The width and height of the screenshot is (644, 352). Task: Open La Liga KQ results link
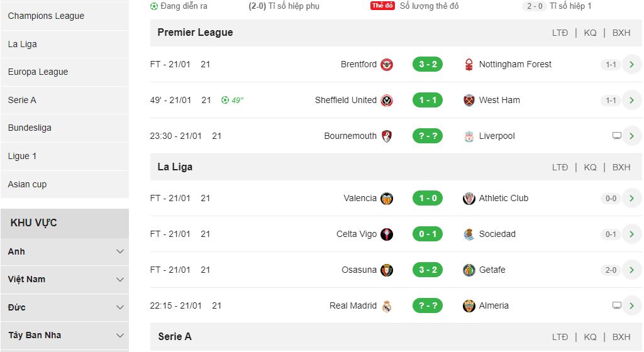pyautogui.click(x=590, y=167)
